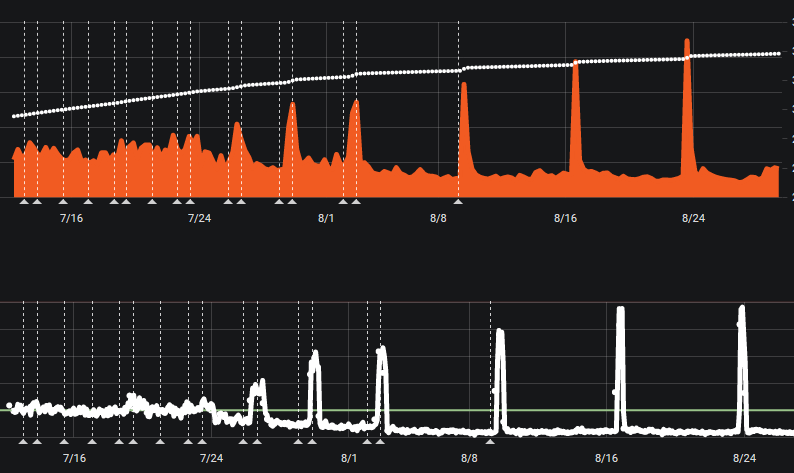Click the last triangle marker on top chart axis
The image size is (794, 473).
pyautogui.click(x=458, y=201)
